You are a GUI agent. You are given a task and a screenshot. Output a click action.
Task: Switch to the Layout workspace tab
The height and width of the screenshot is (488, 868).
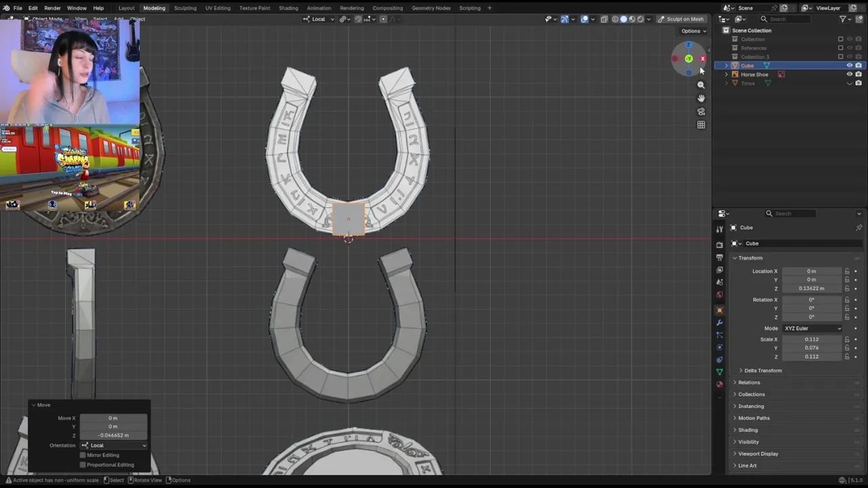tap(126, 8)
